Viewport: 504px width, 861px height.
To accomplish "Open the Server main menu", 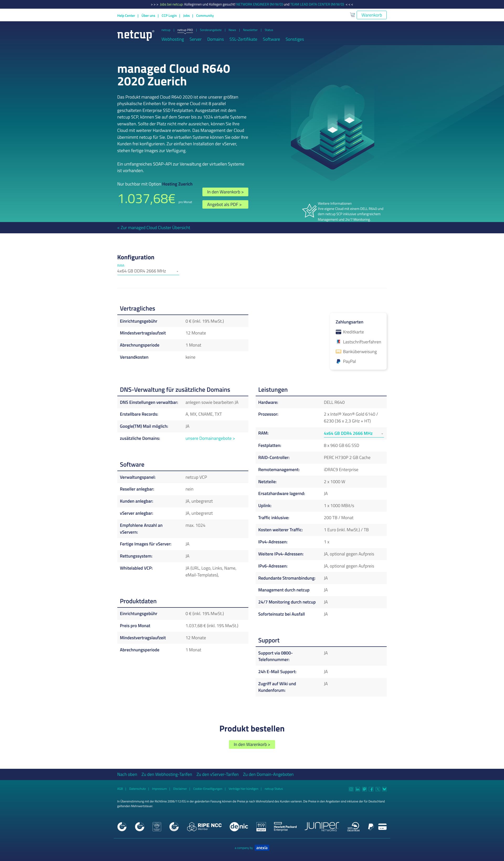I will pyautogui.click(x=195, y=39).
